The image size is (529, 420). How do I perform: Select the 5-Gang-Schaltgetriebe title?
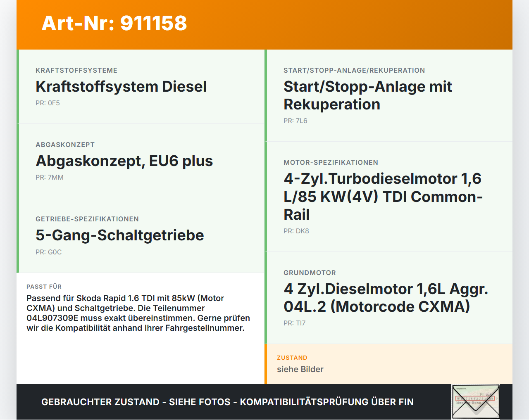[x=120, y=235]
